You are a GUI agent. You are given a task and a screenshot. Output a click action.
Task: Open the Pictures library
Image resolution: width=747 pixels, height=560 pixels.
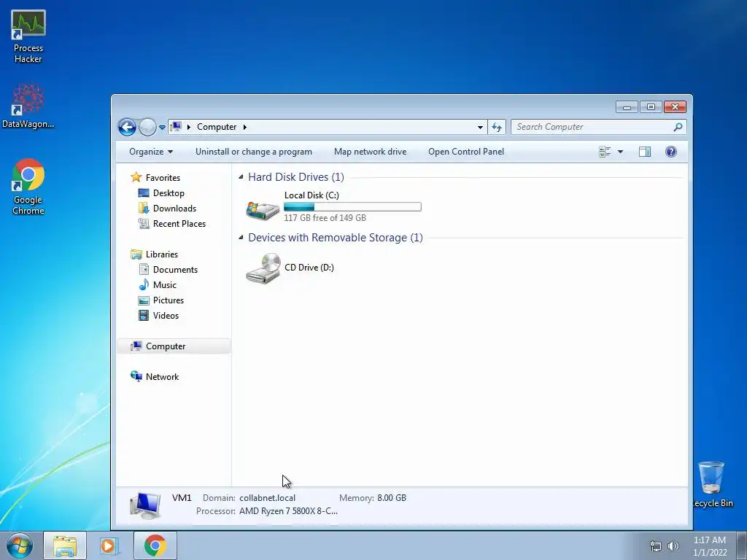click(169, 300)
